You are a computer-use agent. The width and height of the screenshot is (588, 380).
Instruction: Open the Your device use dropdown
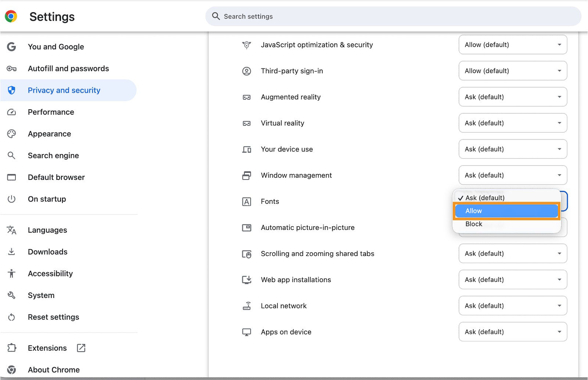coord(513,149)
